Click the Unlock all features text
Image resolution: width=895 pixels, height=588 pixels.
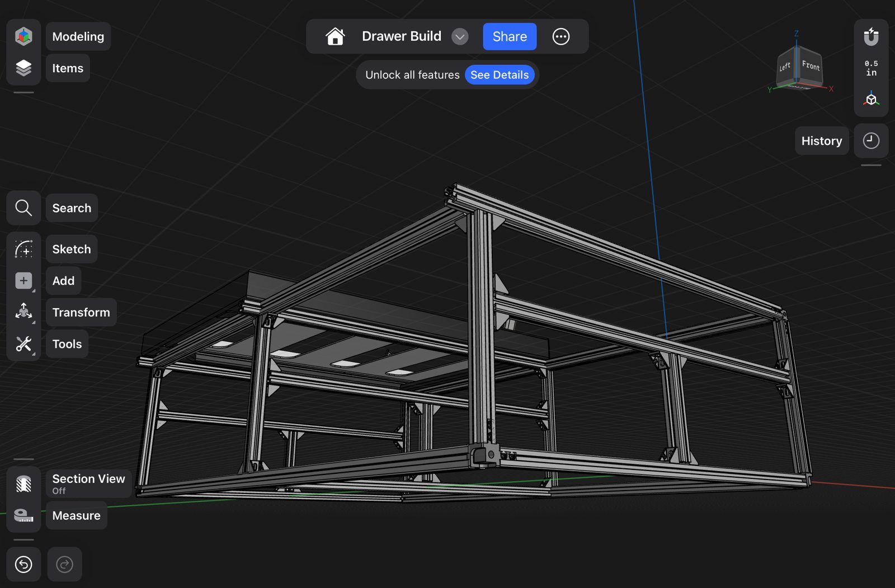(412, 75)
